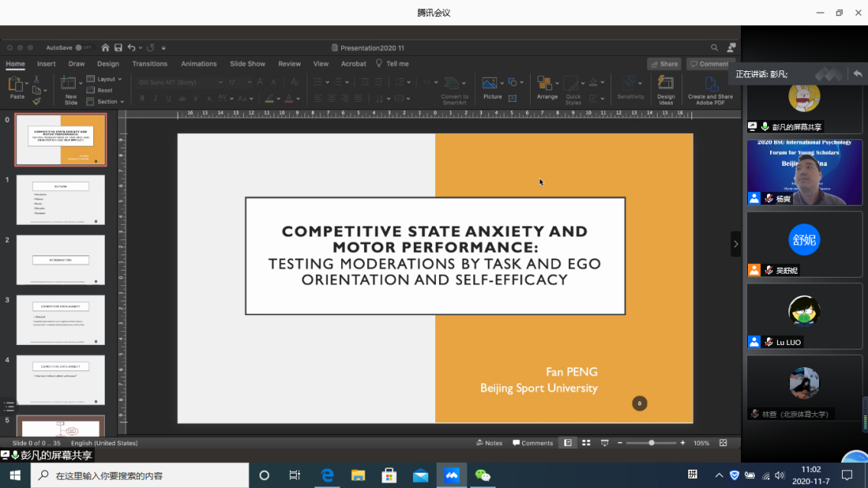Open the Draw tab
This screenshot has width=868, height=488.
pos(76,63)
